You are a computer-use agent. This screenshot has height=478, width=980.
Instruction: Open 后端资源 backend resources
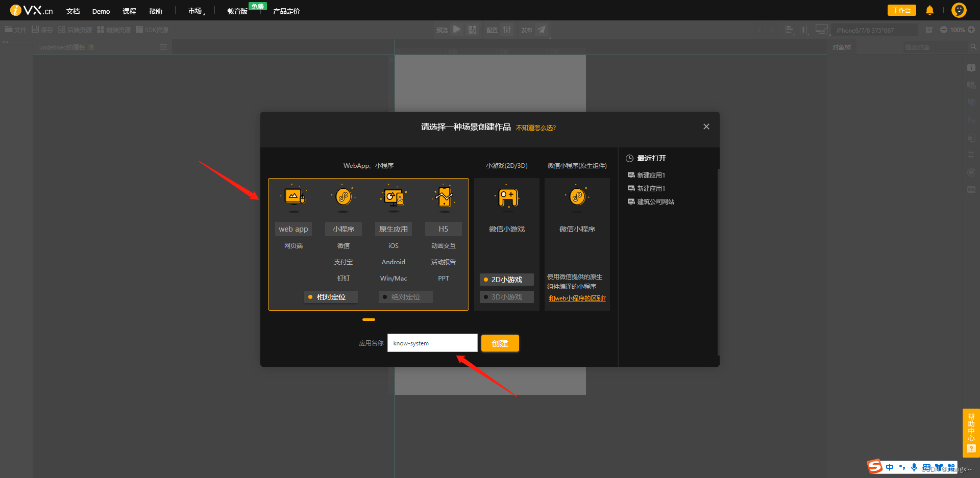pos(75,30)
